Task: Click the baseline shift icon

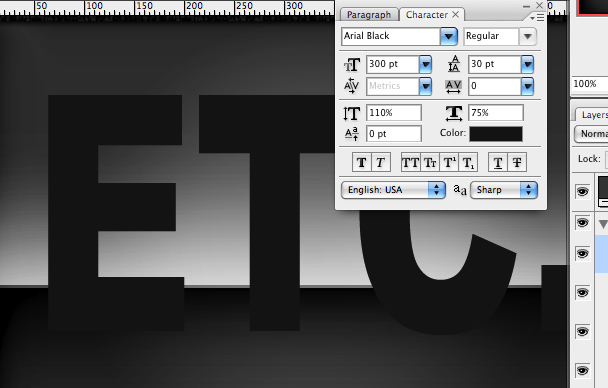Action: click(x=352, y=134)
